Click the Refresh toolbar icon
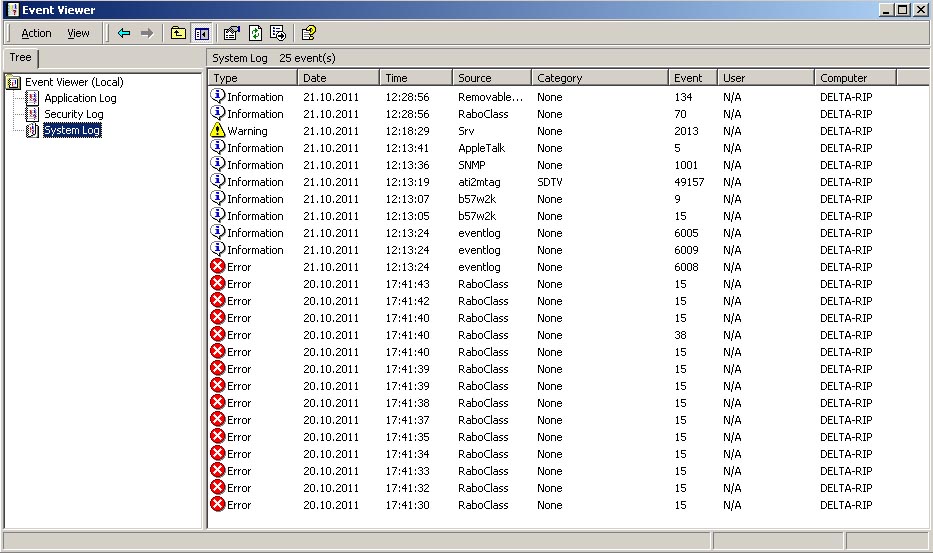933x553 pixels. (x=255, y=33)
